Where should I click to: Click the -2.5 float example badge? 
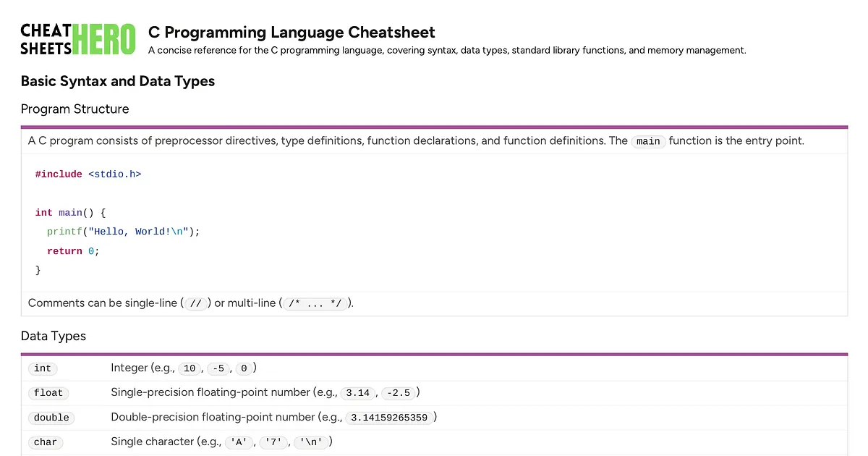pos(399,393)
